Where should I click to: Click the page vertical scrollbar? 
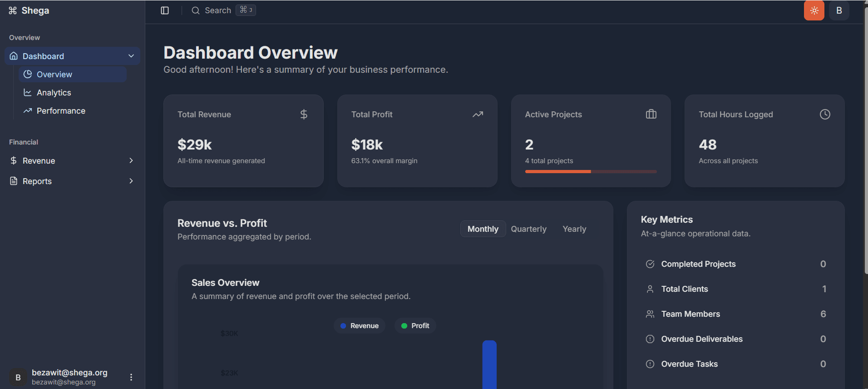(865, 141)
